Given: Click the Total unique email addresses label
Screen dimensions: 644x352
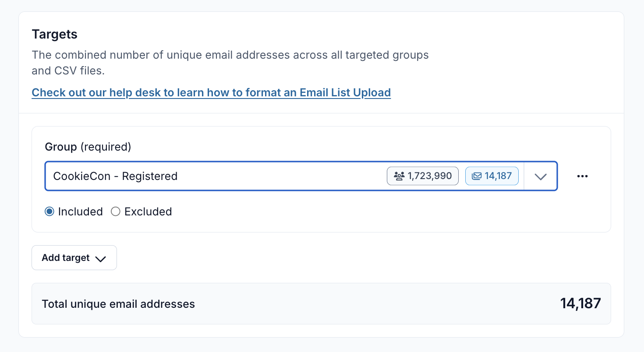Looking at the screenshot, I should (118, 304).
